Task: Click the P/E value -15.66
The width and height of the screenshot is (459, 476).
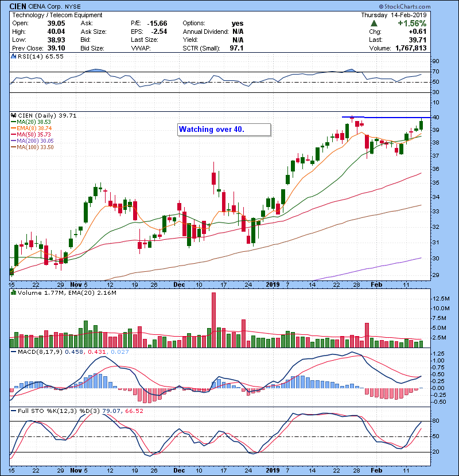Action: click(x=157, y=24)
